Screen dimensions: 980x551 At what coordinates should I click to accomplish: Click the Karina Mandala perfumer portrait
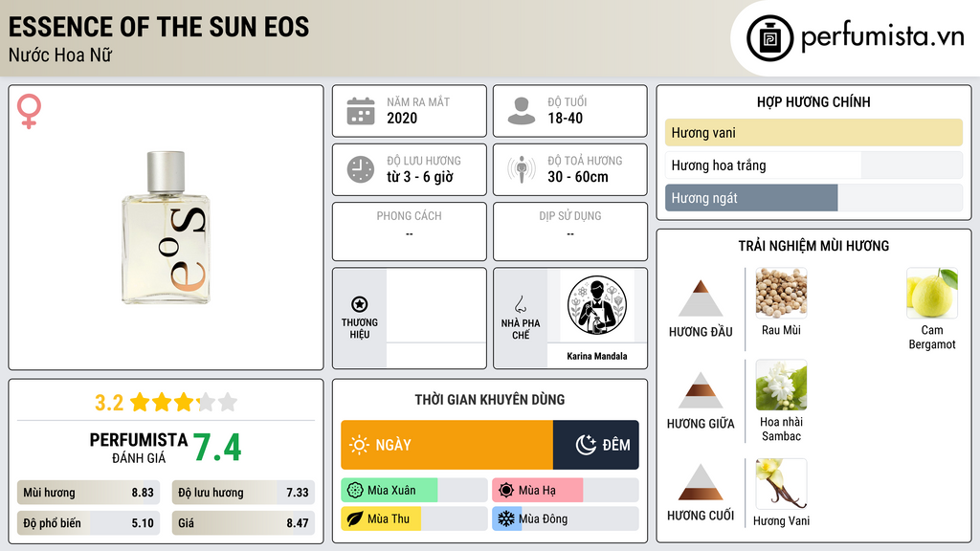597,306
